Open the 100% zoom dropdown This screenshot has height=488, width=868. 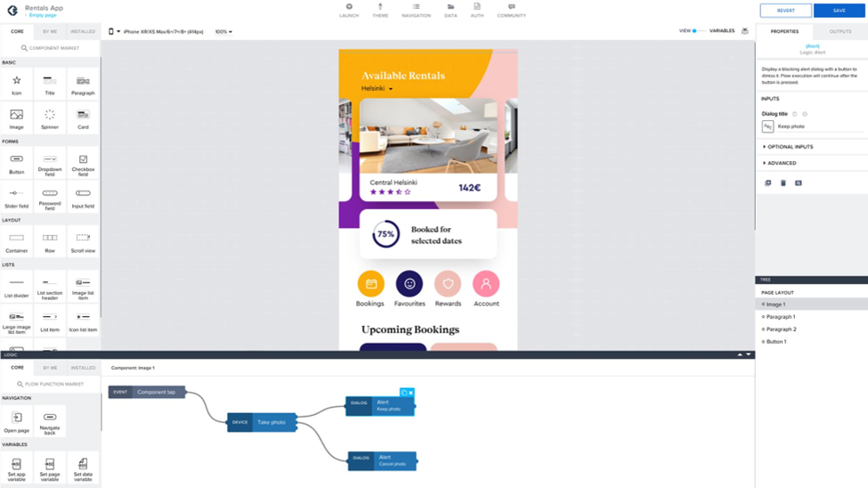coord(223,31)
